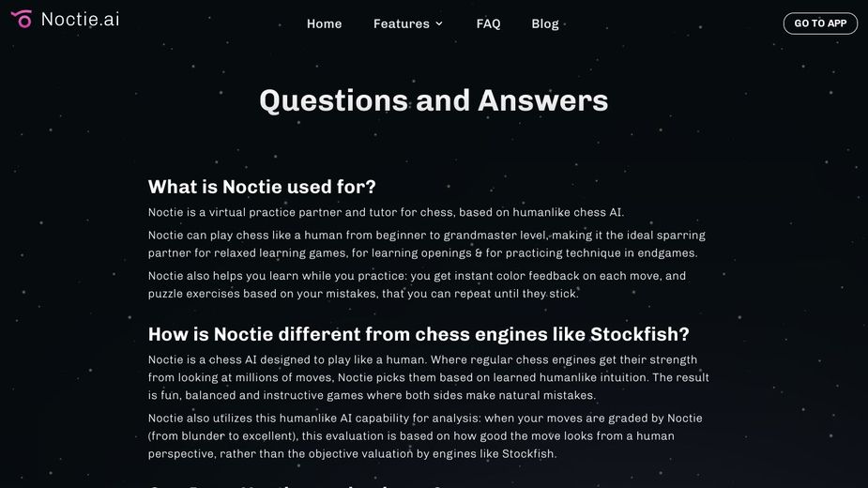Open the Blog link
Image resolution: width=868 pixels, height=488 pixels.
(544, 23)
